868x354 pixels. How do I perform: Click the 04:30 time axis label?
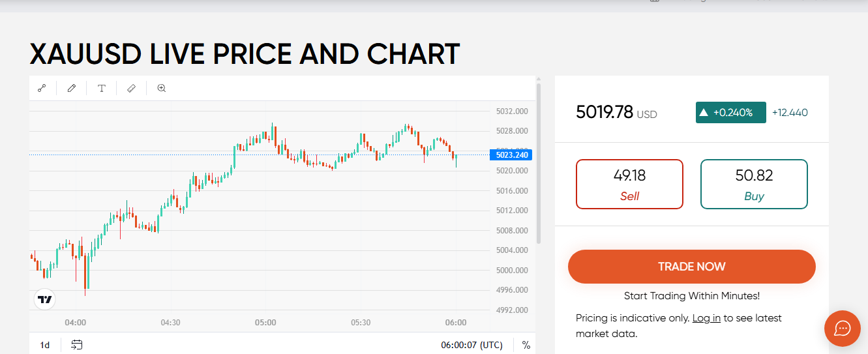point(170,322)
